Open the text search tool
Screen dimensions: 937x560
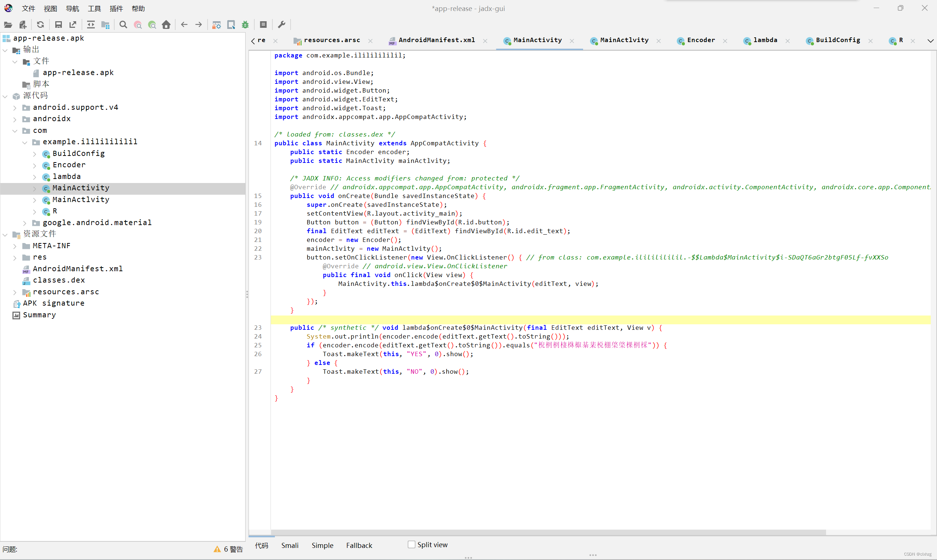(x=123, y=25)
